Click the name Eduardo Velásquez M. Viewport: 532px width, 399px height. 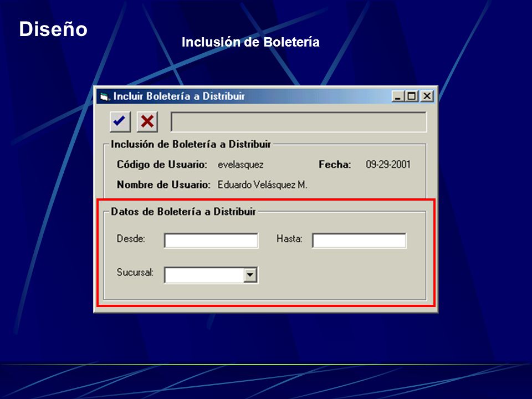click(x=262, y=185)
